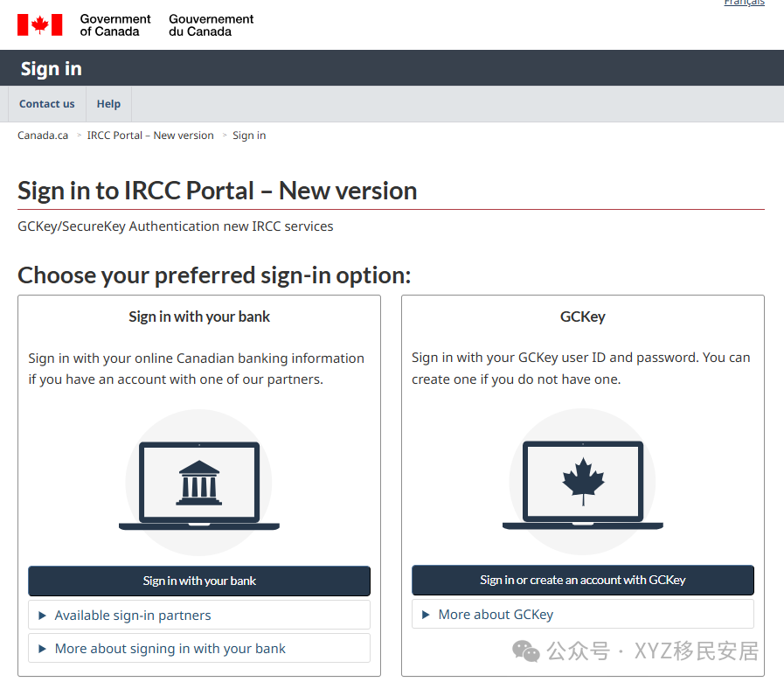Open IRCC Portal – New version breadcrumb
Viewport: 784px width, 682px height.
[150, 136]
